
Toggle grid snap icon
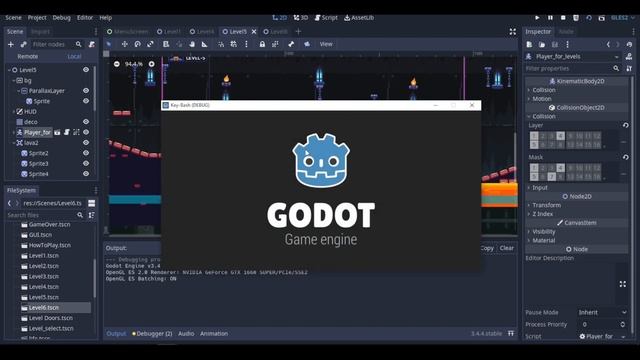point(233,44)
